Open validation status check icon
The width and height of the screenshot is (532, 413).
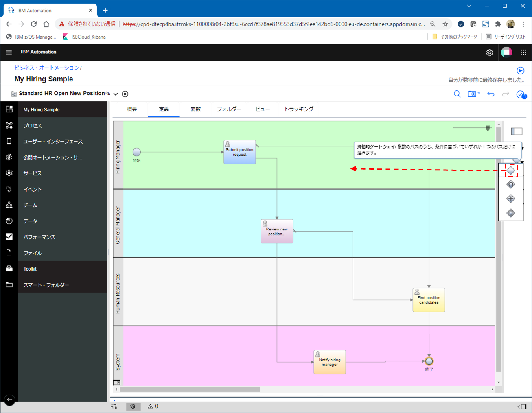click(521, 94)
